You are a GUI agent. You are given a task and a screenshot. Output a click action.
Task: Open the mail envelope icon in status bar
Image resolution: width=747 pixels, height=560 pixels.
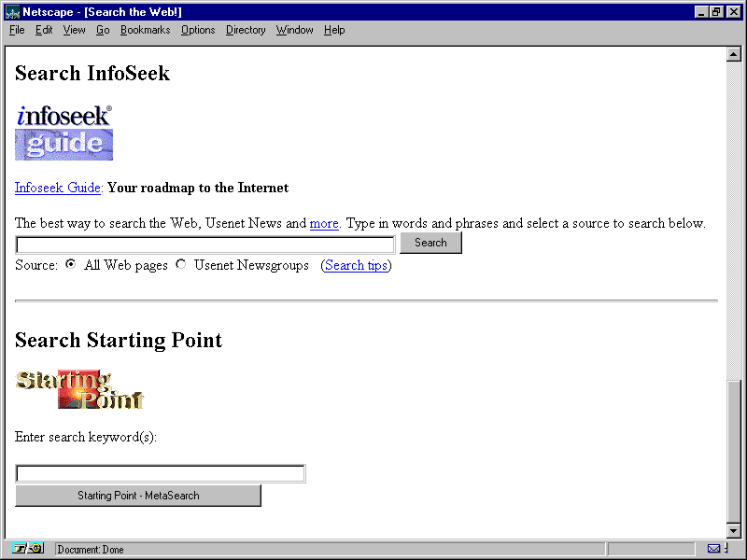(x=714, y=549)
